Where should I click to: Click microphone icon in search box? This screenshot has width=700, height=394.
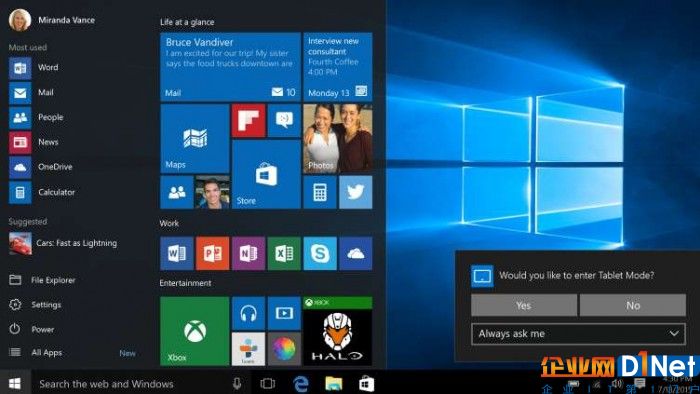(x=237, y=383)
